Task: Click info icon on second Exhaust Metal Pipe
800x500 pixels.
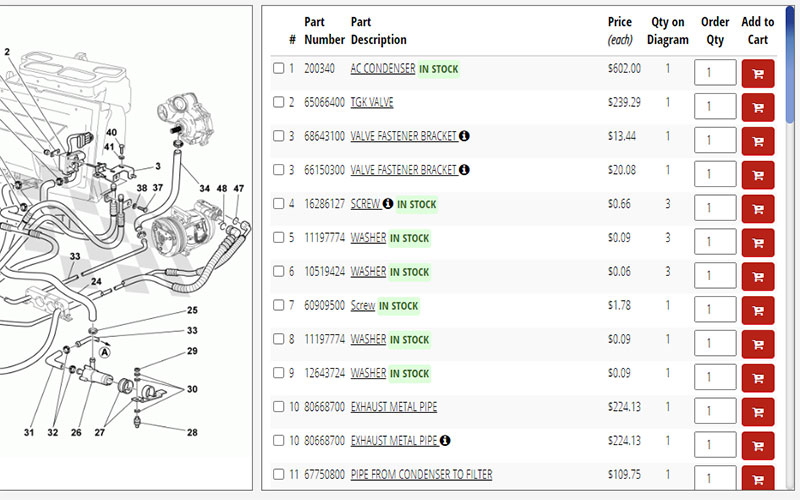Action: point(445,440)
